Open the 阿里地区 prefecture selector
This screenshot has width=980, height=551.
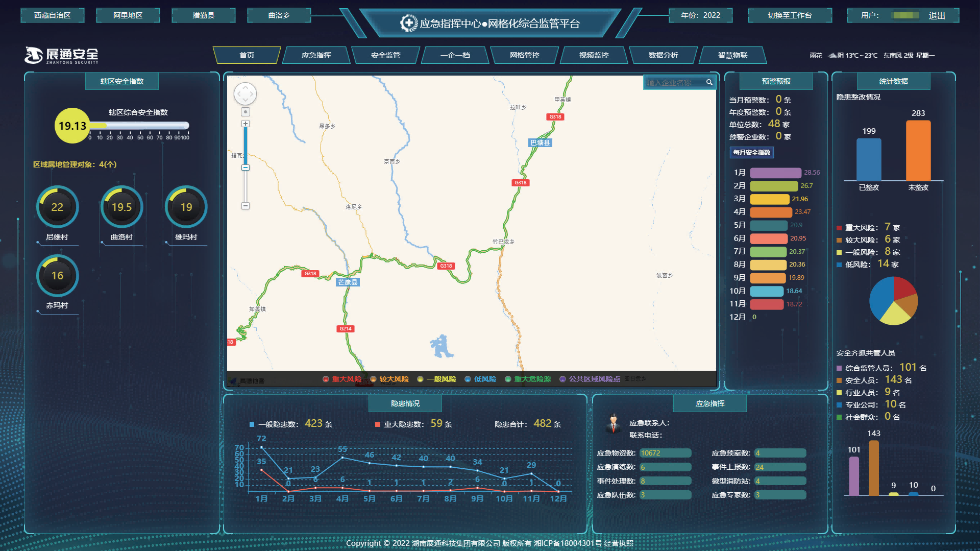tap(128, 15)
